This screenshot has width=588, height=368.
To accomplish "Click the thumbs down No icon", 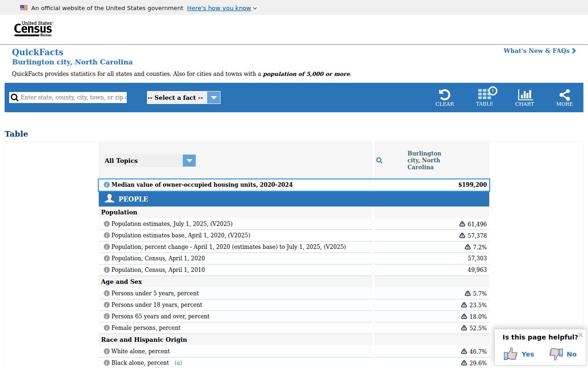I will 556,354.
